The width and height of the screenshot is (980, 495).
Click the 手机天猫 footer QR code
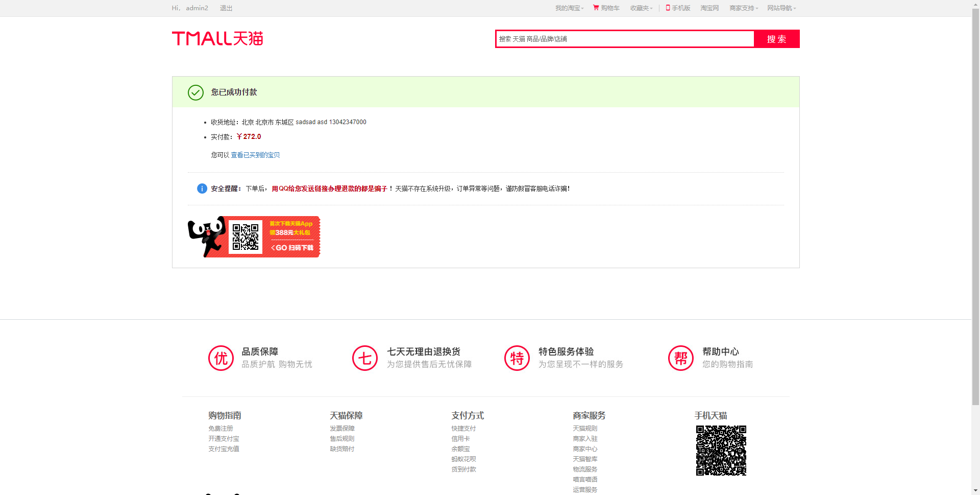tap(721, 451)
